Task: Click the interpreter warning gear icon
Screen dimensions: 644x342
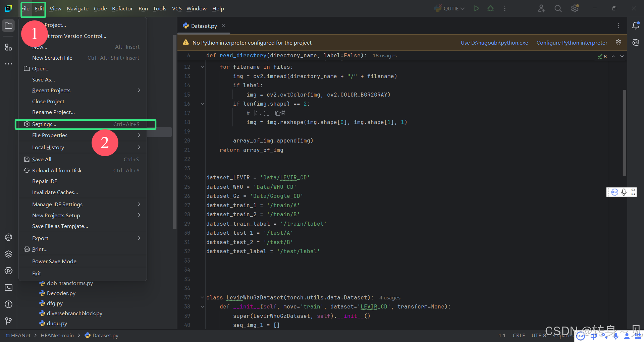Action: (x=619, y=43)
